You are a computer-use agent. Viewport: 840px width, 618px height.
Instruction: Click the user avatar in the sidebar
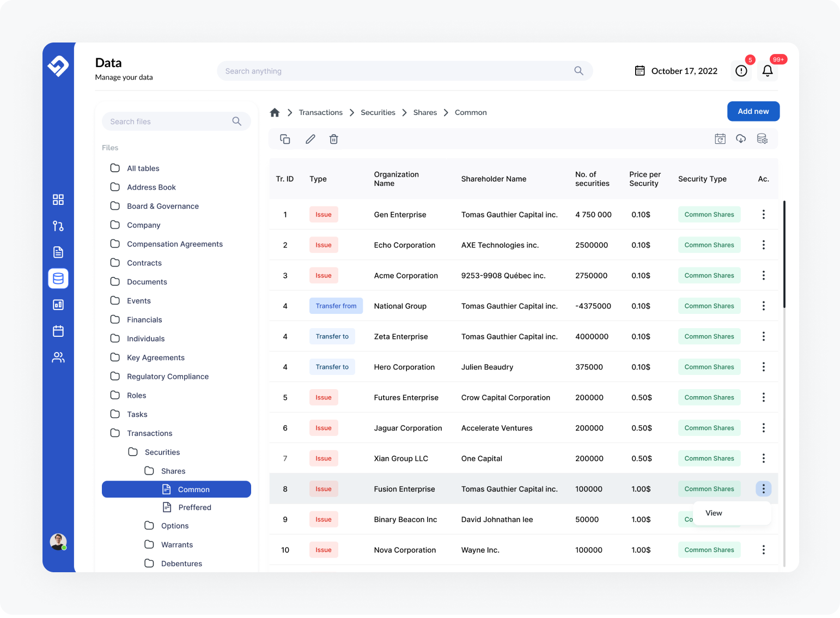(58, 542)
